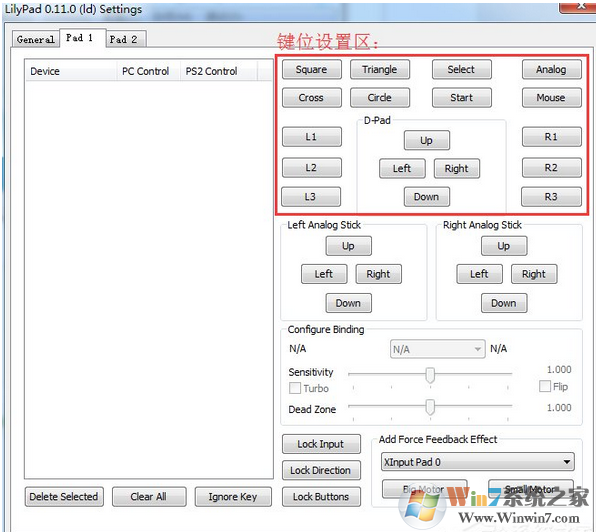Click Right Analog Stick Up button
596x532 pixels.
504,246
